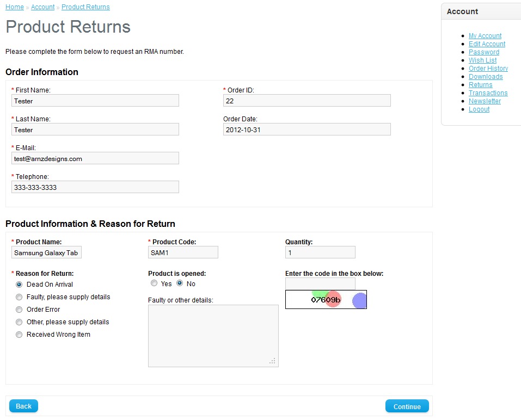Click the First Name text field
Screen dimensions: 521x420
click(95, 101)
